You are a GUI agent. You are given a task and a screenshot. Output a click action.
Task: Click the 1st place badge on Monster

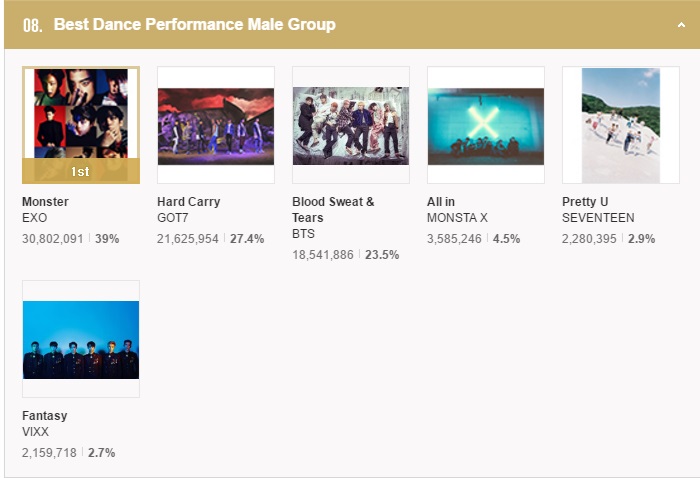(81, 171)
